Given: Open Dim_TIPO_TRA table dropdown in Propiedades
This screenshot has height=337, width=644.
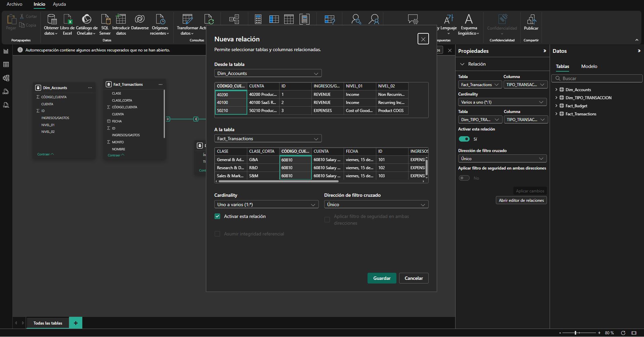Looking at the screenshot, I should click(480, 120).
